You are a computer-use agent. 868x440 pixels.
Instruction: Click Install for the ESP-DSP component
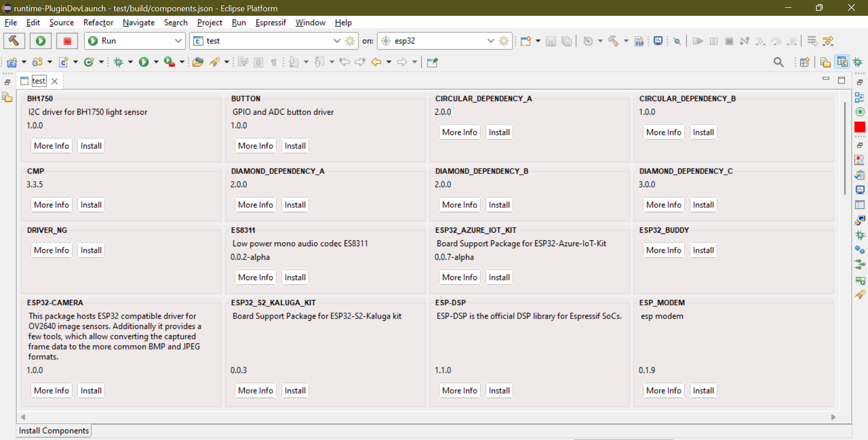[x=499, y=390]
